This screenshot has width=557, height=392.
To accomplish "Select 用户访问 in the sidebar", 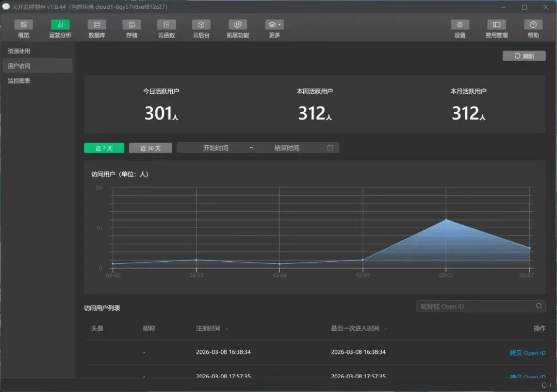I will pos(37,66).
